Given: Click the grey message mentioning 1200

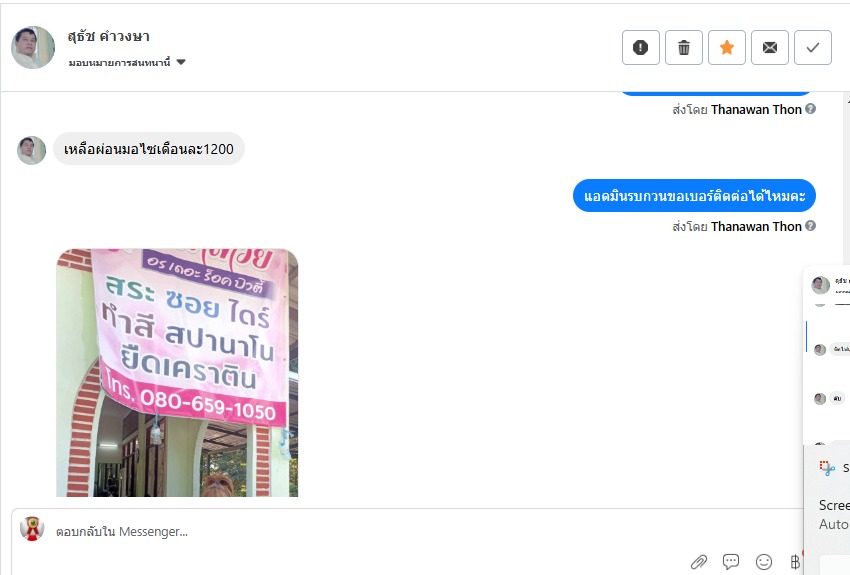Looking at the screenshot, I should click(x=149, y=149).
